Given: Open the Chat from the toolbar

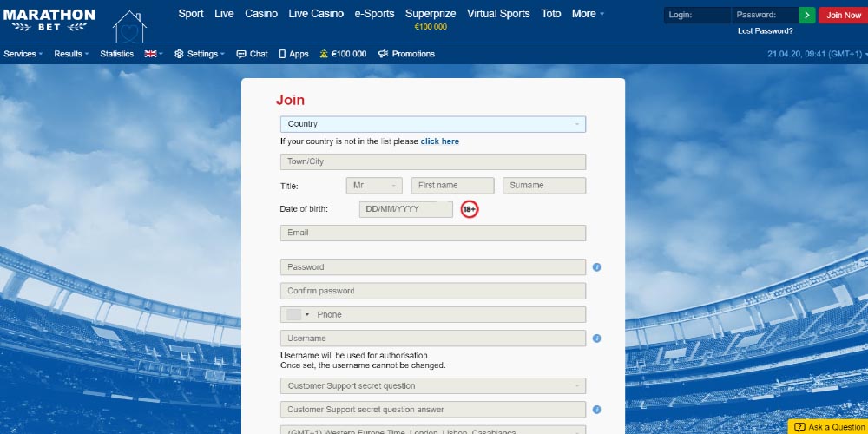Looking at the screenshot, I should coord(252,54).
